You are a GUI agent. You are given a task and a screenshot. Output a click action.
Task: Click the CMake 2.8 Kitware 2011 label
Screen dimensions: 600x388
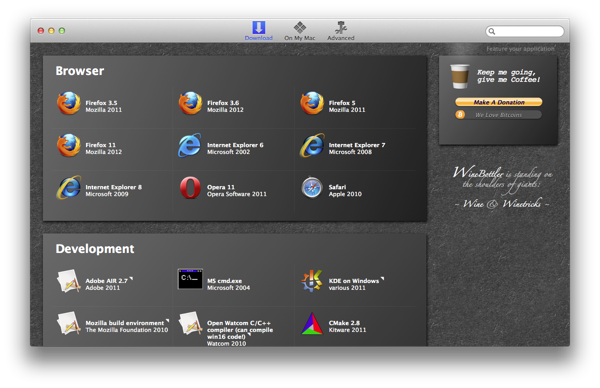pyautogui.click(x=347, y=326)
